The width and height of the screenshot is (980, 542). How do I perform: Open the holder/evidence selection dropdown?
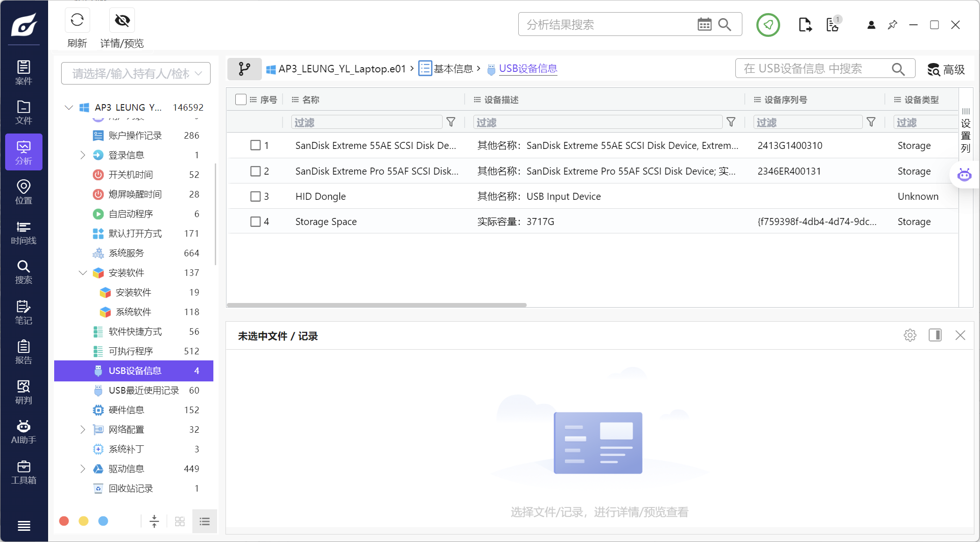pyautogui.click(x=136, y=73)
